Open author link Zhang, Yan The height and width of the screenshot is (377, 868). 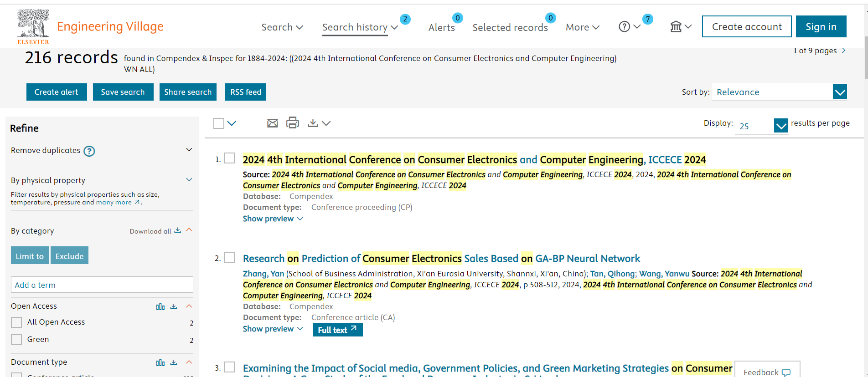[x=263, y=274]
